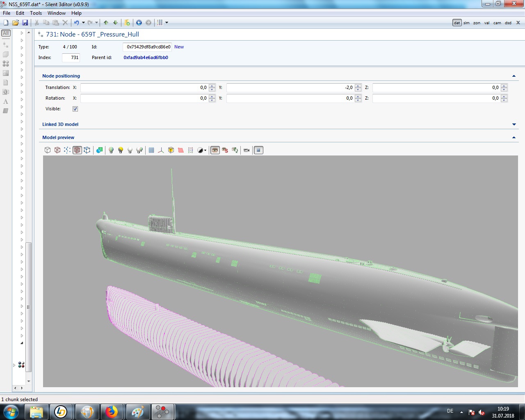
Task: Show the axes with the XYZ axis icon
Action: pos(161,150)
